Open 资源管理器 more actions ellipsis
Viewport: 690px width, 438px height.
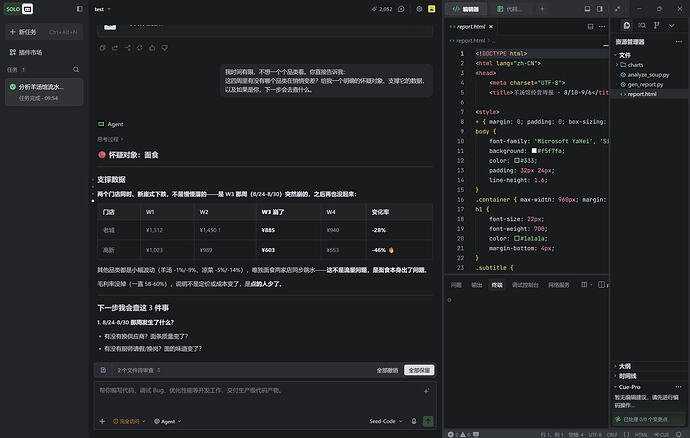[x=679, y=42]
